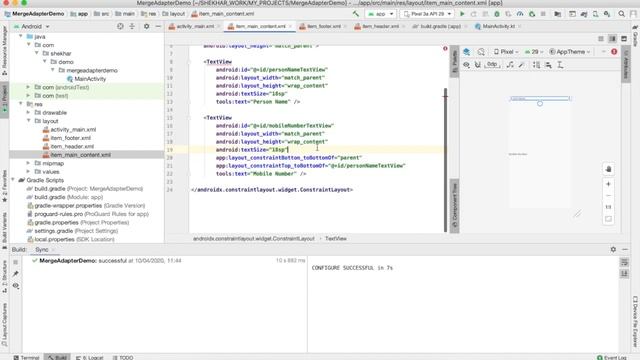This screenshot has width=640, height=360.
Task: Toggle the eye view icon in Build panel
Action: (16, 286)
